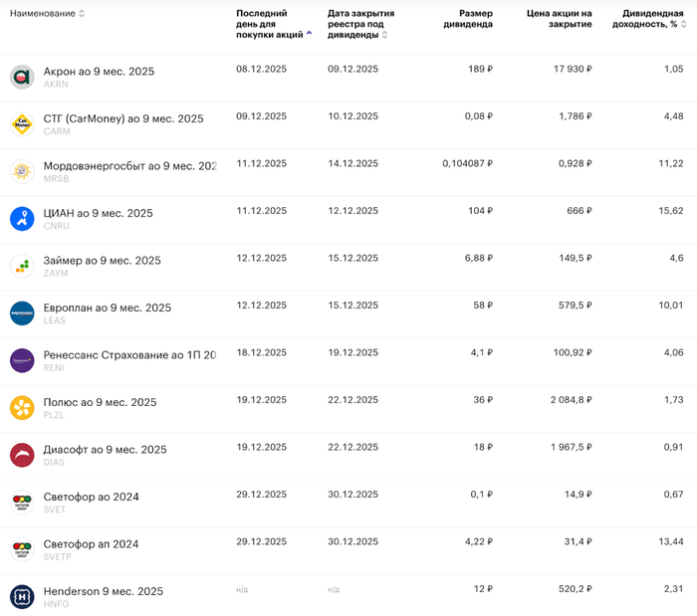
Task: Click the Henderson logo icon
Action: coord(22,597)
